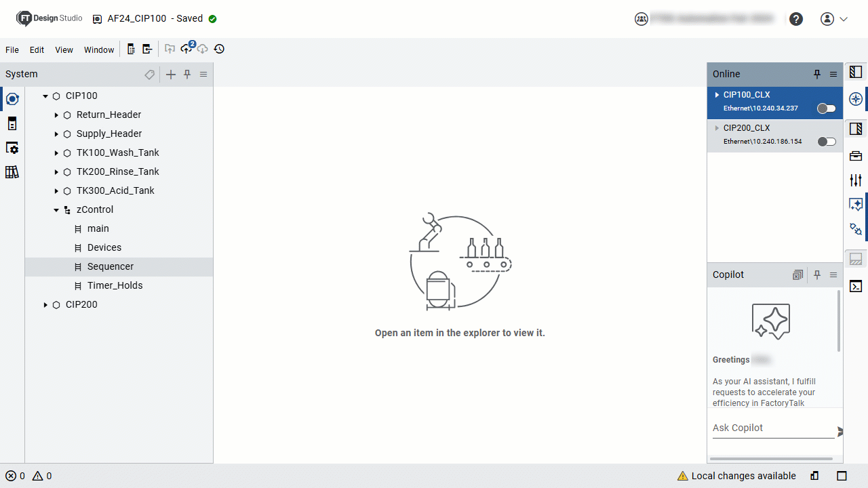Collapse the CIP100 tree node
This screenshot has height=488, width=868.
45,96
